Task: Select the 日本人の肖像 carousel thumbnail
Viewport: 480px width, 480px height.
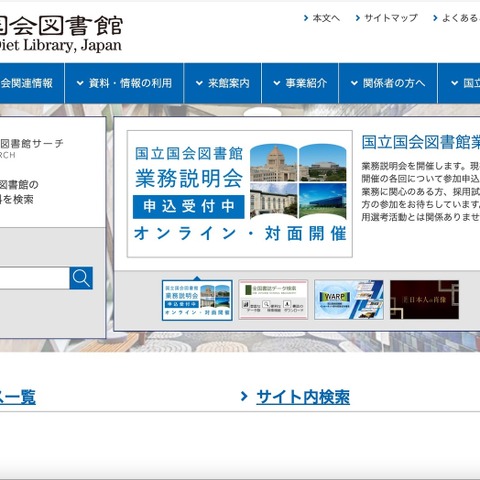Action: 424,300
